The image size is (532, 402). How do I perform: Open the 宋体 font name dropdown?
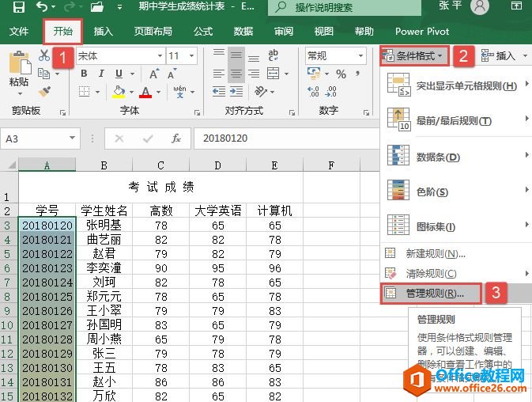(160, 55)
